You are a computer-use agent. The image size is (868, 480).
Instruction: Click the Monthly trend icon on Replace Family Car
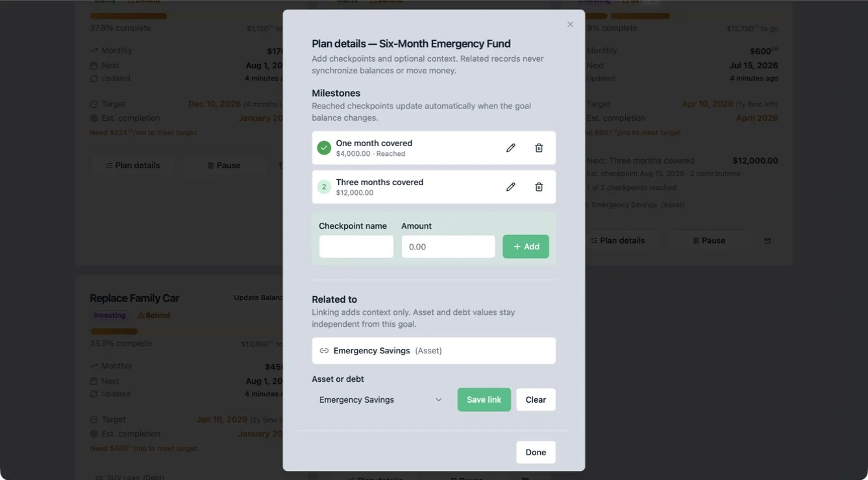click(94, 366)
